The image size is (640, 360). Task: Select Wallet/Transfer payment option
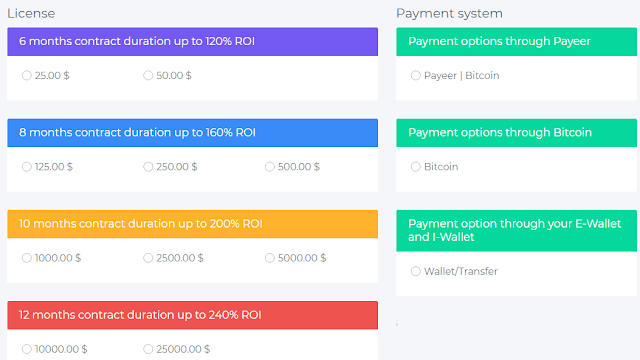[x=416, y=271]
